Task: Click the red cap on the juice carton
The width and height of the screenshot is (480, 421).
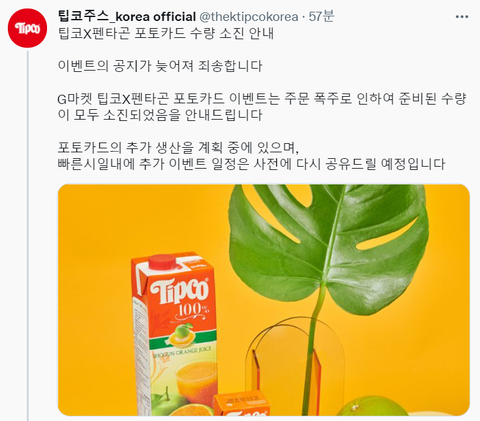Action: (x=163, y=261)
